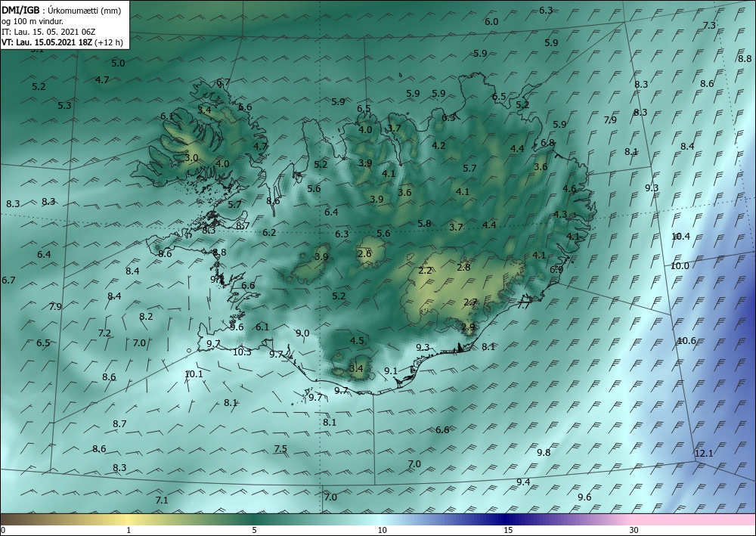Click the 9.4 value in the southeast ocean
The image size is (756, 536).
coord(523,482)
